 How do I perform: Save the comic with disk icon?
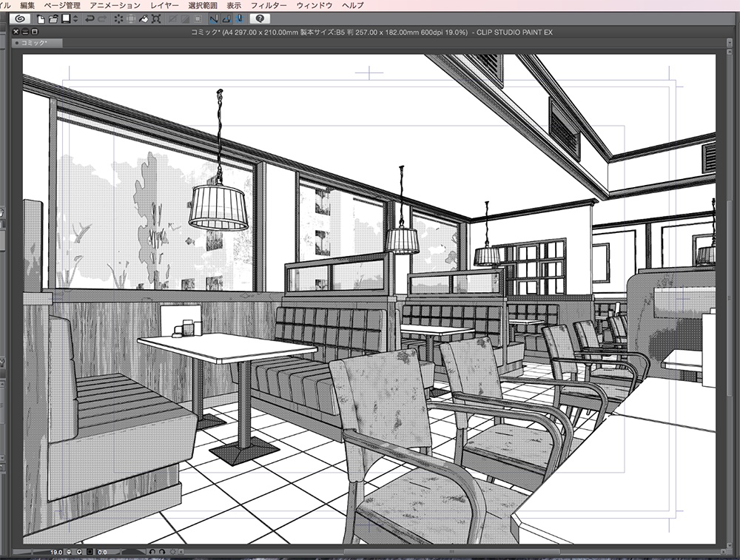(66, 19)
